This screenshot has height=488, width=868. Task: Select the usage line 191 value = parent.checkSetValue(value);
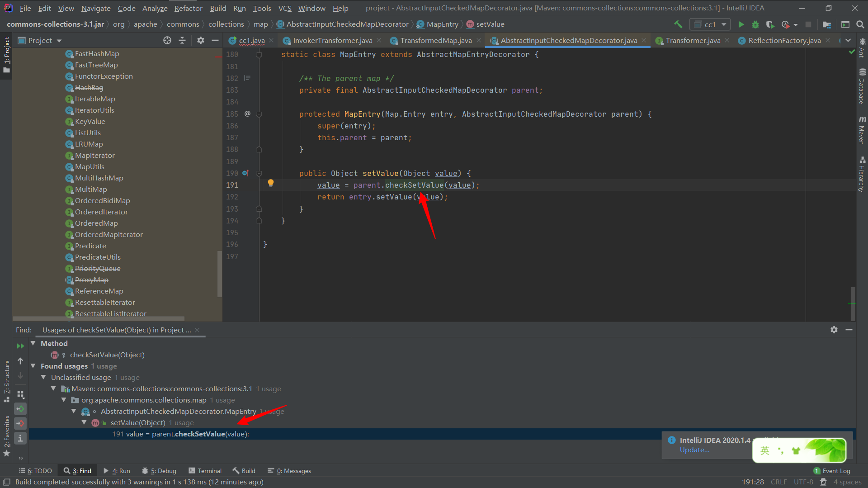tap(443, 434)
